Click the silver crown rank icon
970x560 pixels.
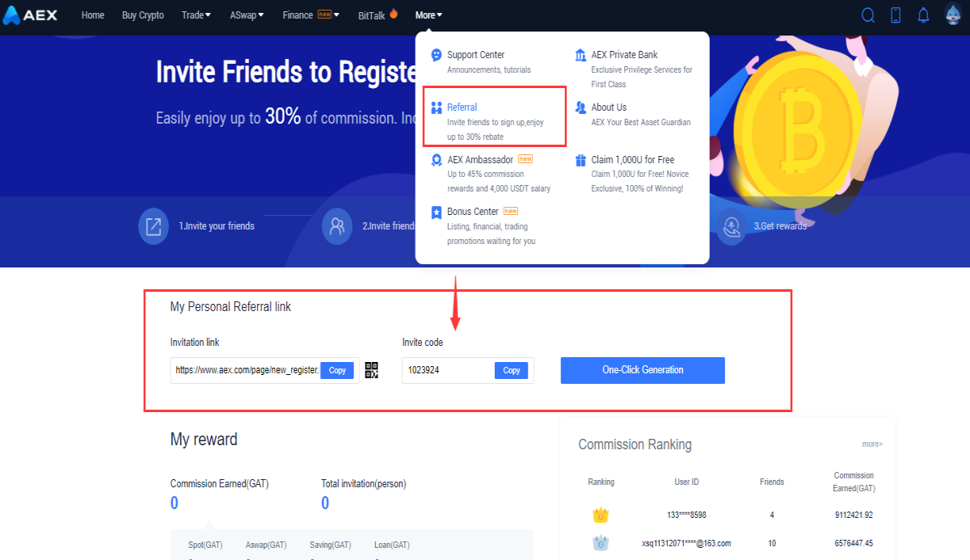[x=601, y=543]
